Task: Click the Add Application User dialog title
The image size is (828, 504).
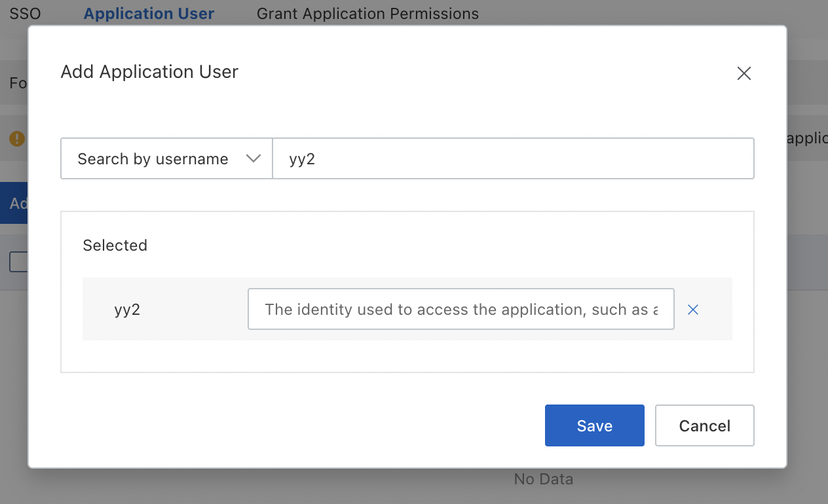Action: tap(149, 72)
